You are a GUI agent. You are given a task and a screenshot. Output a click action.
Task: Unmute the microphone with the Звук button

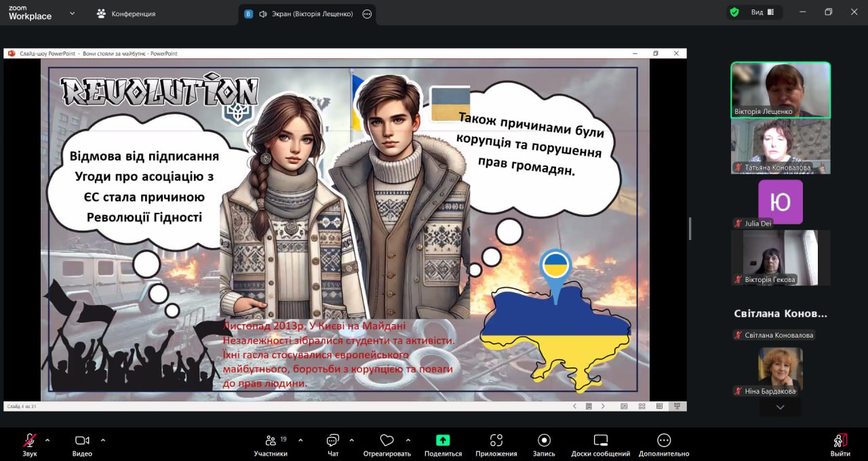pyautogui.click(x=30, y=441)
